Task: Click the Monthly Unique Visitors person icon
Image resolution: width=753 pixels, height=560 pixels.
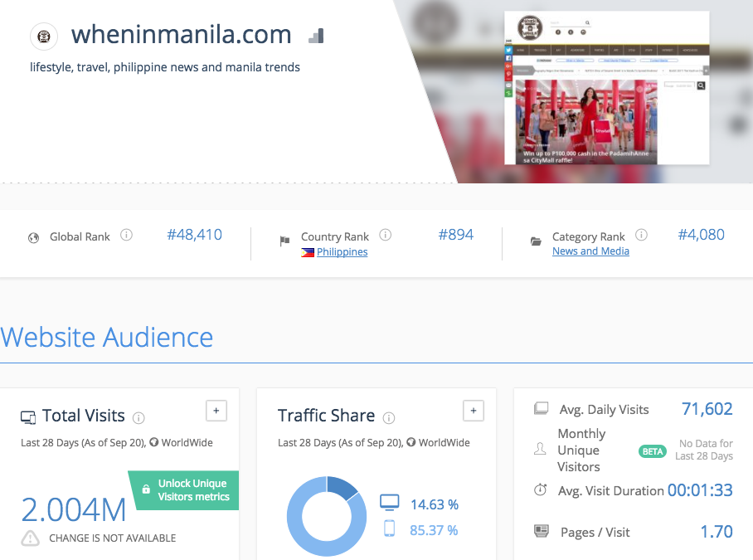Action: pyautogui.click(x=540, y=449)
